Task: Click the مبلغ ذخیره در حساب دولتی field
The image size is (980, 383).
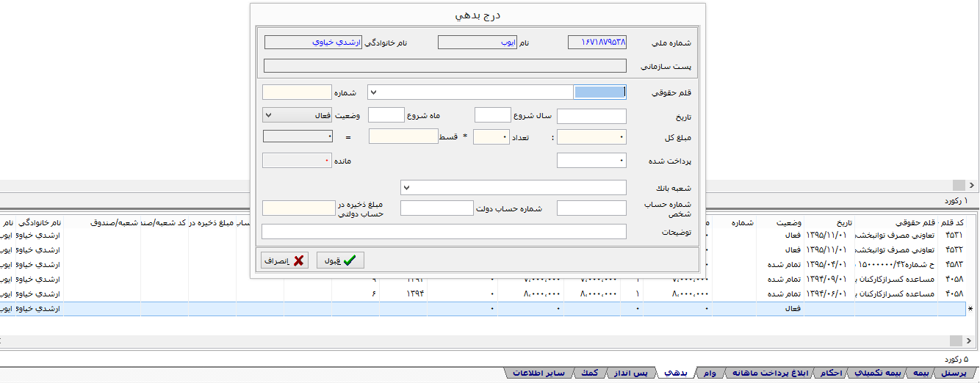Action: pyautogui.click(x=298, y=208)
